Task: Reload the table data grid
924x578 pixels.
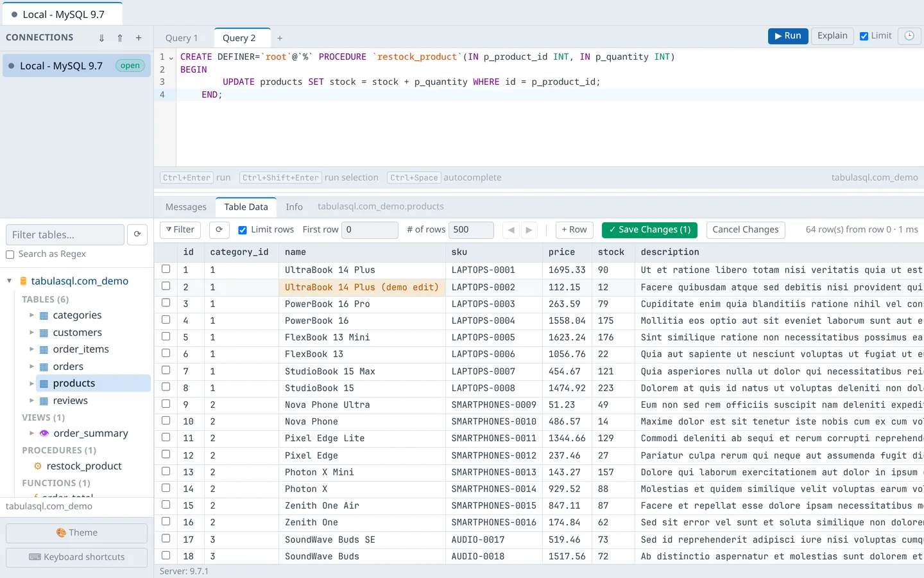Action: click(219, 230)
